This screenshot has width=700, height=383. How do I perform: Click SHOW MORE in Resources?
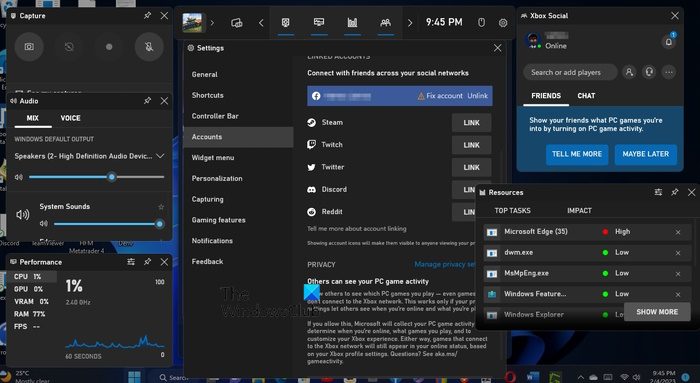click(x=657, y=312)
